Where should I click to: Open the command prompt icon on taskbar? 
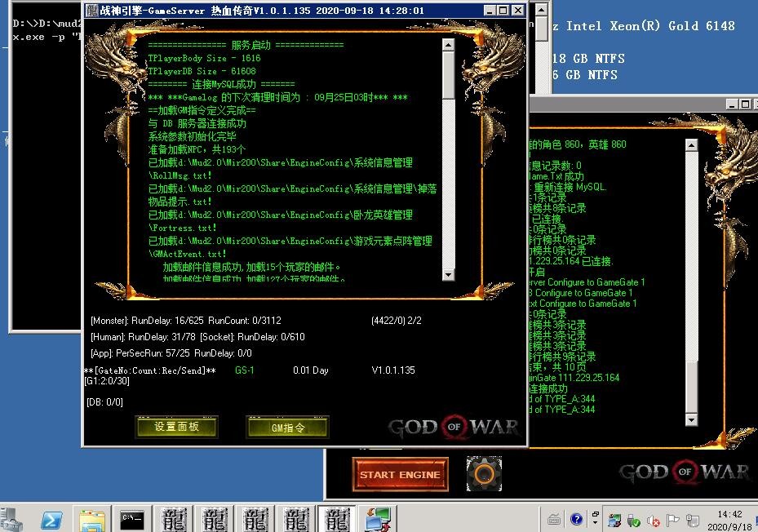tap(133, 519)
